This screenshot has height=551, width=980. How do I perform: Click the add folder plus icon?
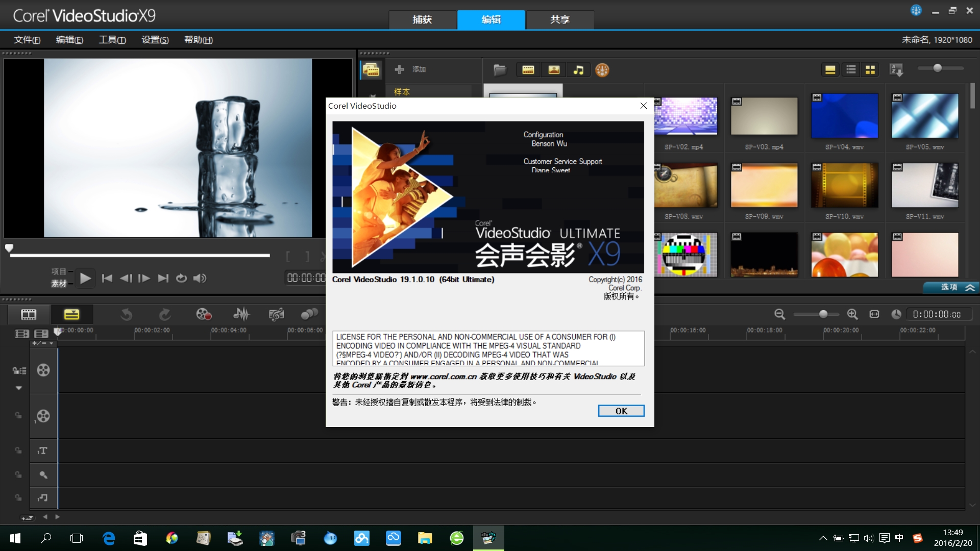point(399,69)
